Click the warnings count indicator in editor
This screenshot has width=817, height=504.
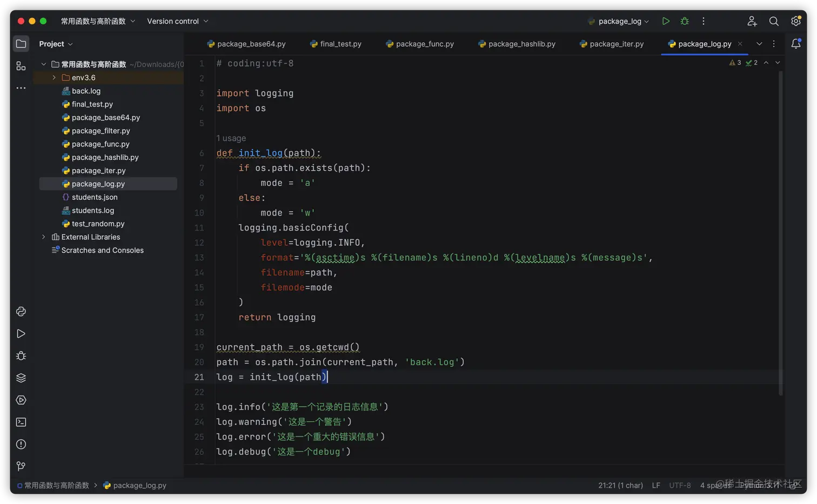pyautogui.click(x=735, y=63)
